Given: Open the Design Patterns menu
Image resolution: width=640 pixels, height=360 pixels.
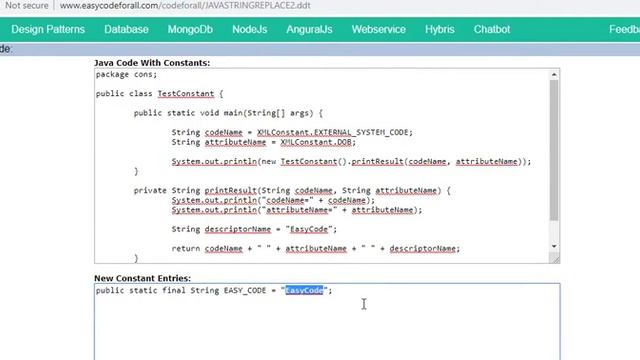Looking at the screenshot, I should pos(48,29).
